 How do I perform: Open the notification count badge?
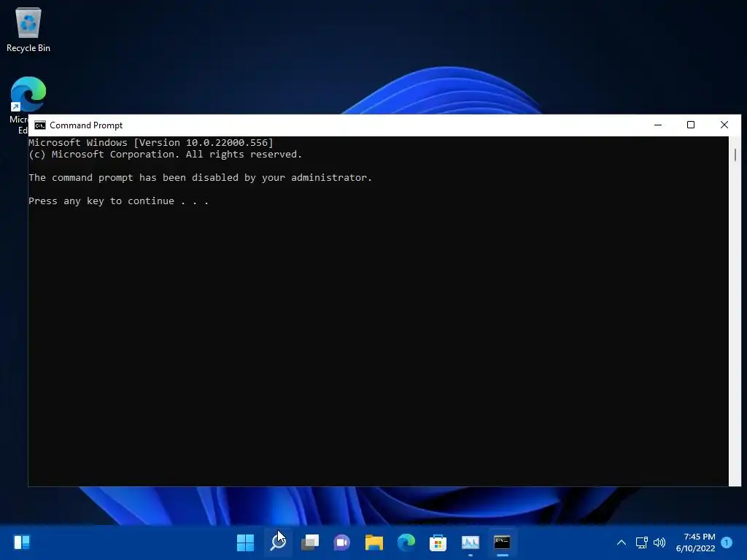point(727,542)
